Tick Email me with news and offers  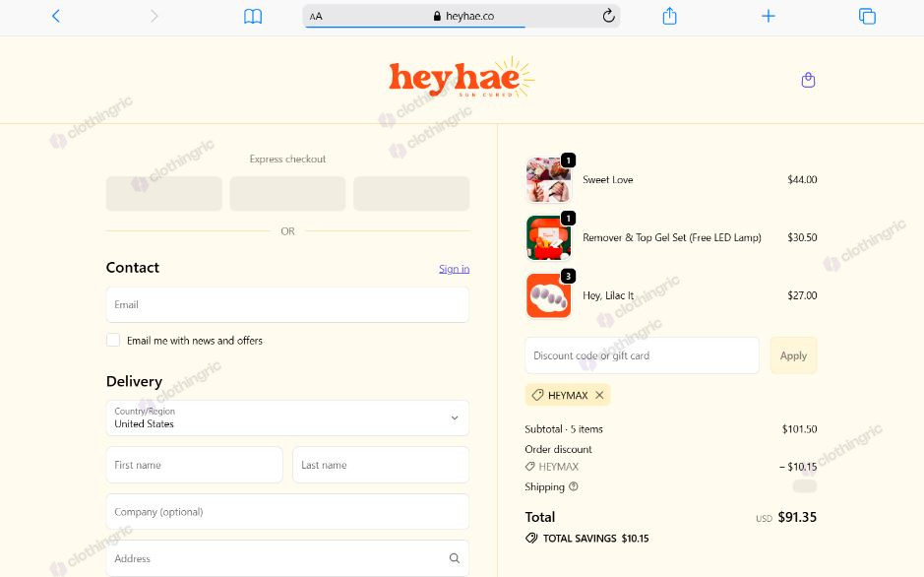pyautogui.click(x=113, y=340)
